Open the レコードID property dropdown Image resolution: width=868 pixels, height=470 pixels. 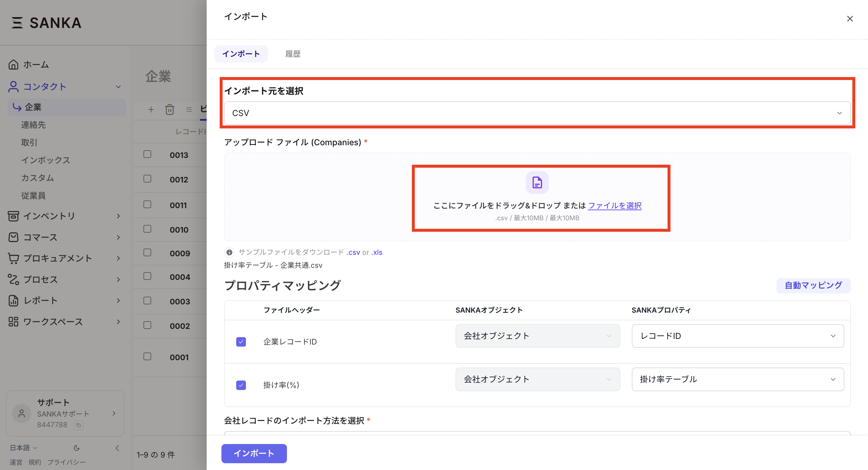[x=737, y=336]
